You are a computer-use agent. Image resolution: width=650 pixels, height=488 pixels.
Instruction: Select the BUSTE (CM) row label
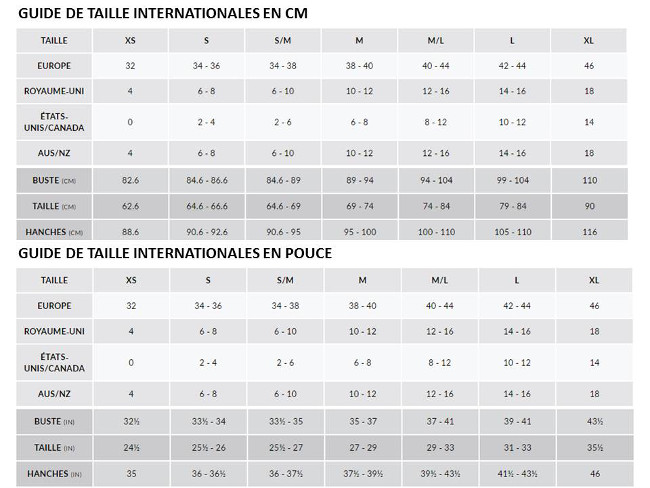tap(55, 181)
